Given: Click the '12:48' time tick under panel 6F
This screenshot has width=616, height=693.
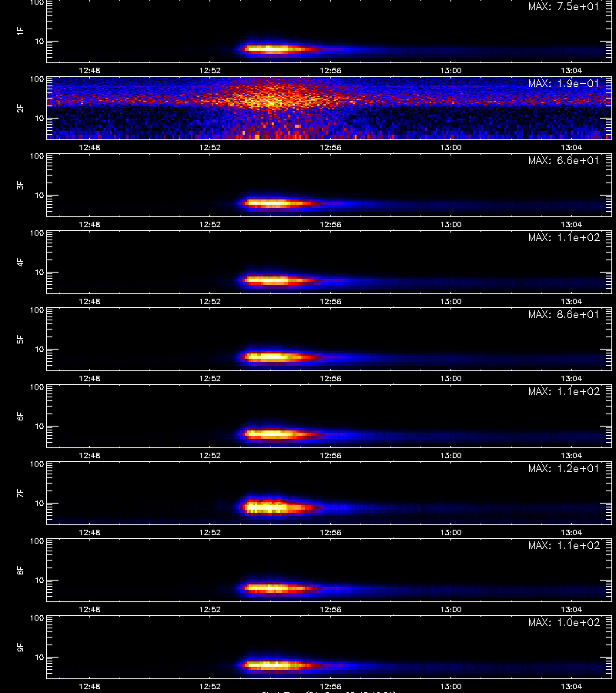Looking at the screenshot, I should [x=89, y=455].
